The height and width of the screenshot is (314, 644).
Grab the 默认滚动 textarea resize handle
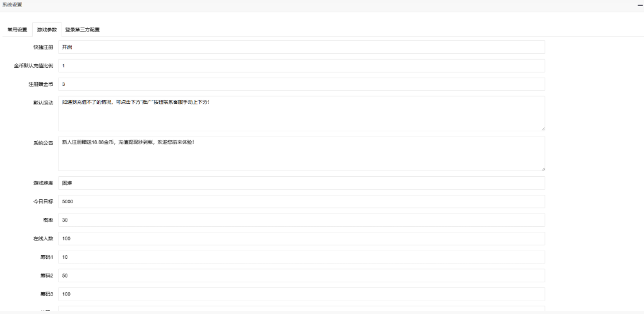pyautogui.click(x=543, y=129)
